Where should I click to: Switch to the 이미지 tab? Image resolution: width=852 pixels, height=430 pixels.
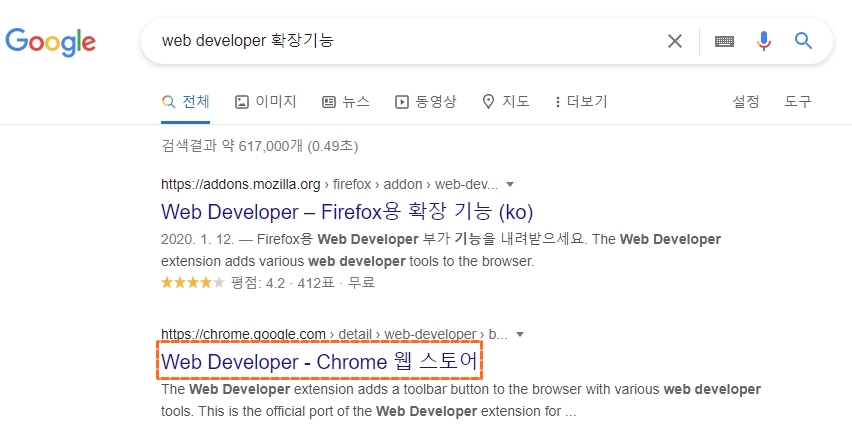click(265, 102)
